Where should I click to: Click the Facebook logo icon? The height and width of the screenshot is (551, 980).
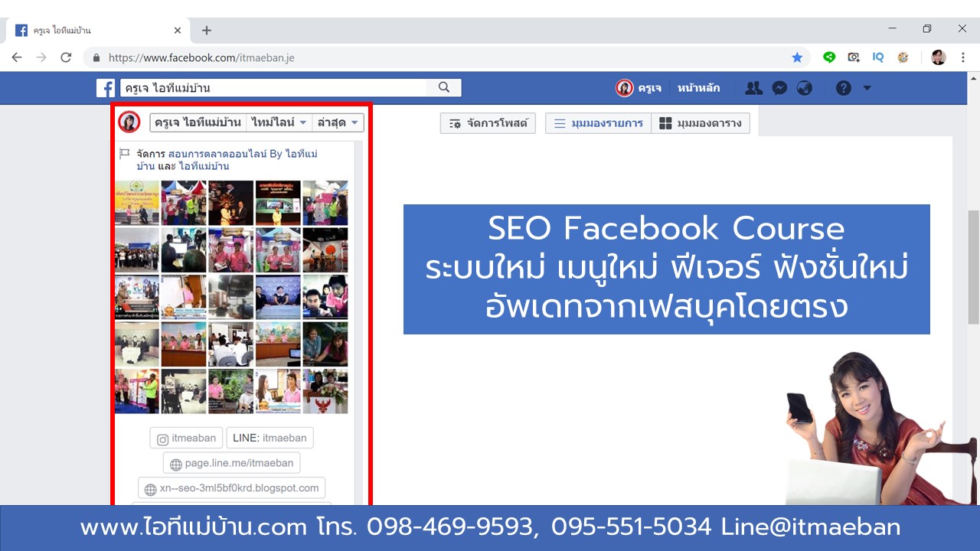[106, 88]
